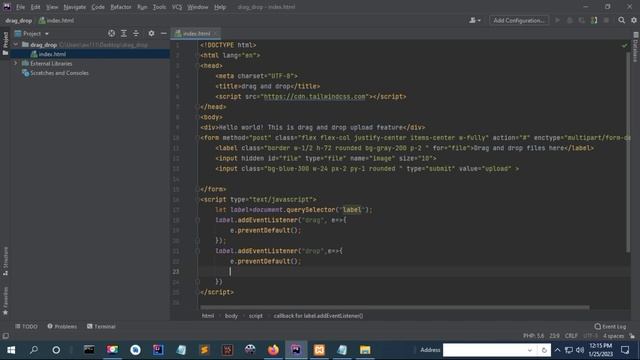Click 'body' in the editor breadcrumb
This screenshot has height=360, width=640.
(231, 316)
